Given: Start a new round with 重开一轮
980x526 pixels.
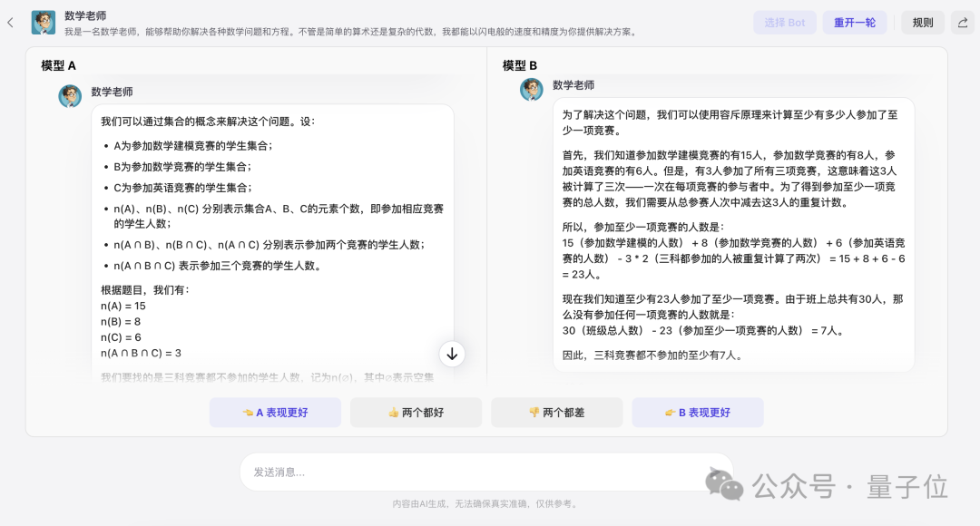Looking at the screenshot, I should pos(854,22).
